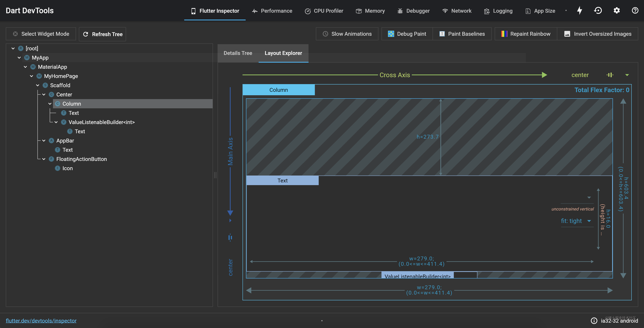This screenshot has width=644, height=328.
Task: Toggle Slow Animations
Action: (x=347, y=34)
